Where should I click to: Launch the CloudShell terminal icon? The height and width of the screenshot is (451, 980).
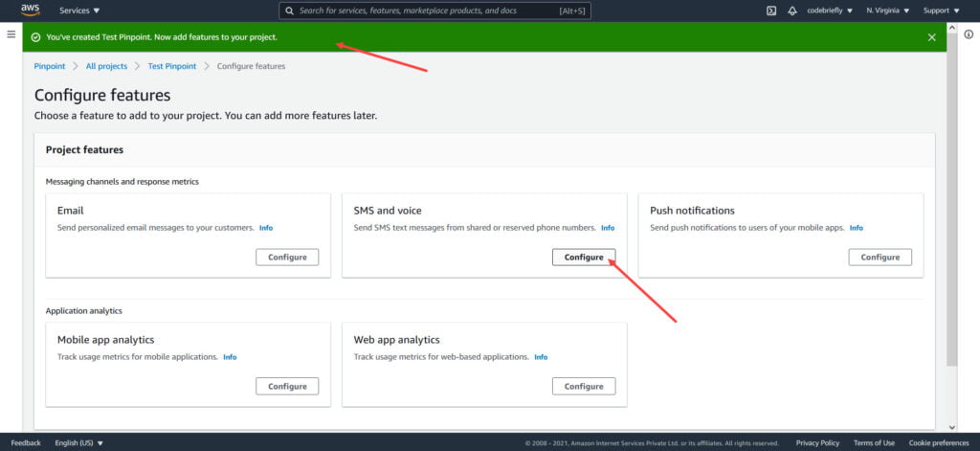pyautogui.click(x=771, y=11)
